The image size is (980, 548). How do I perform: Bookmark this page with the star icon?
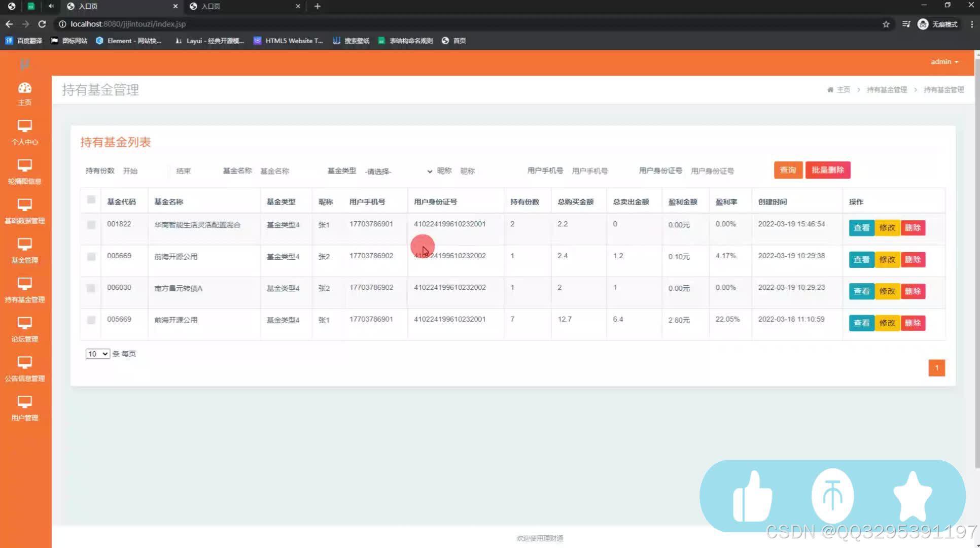pyautogui.click(x=886, y=24)
